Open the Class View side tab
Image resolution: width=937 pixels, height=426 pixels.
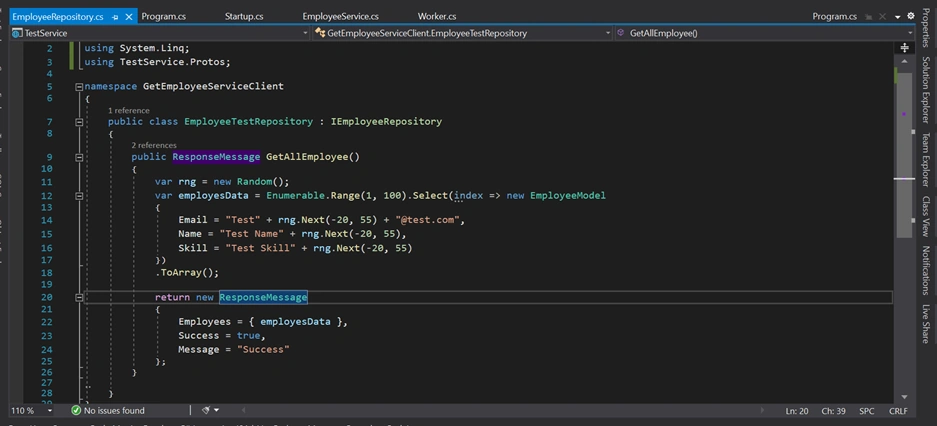click(926, 216)
